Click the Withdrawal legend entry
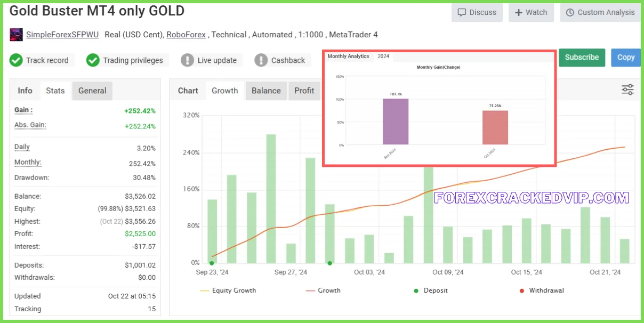The height and width of the screenshot is (323, 644). click(541, 290)
